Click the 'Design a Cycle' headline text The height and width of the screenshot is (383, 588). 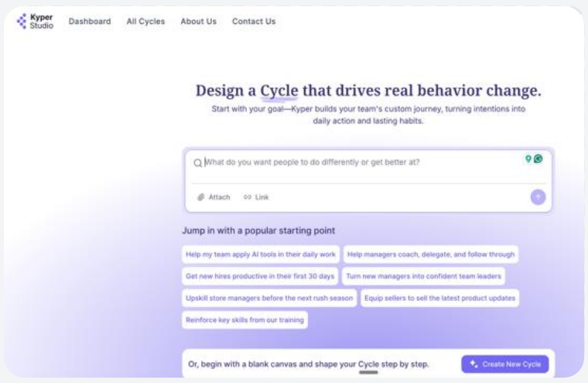(x=368, y=91)
